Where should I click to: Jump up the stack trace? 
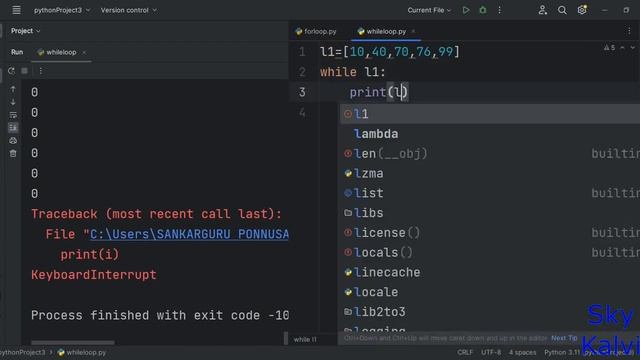coord(13,89)
